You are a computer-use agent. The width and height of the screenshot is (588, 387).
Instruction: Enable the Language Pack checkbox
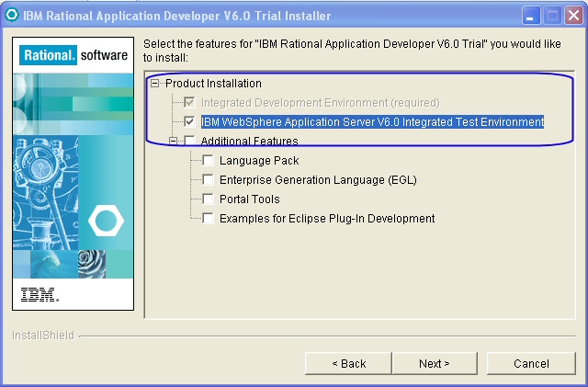[208, 160]
